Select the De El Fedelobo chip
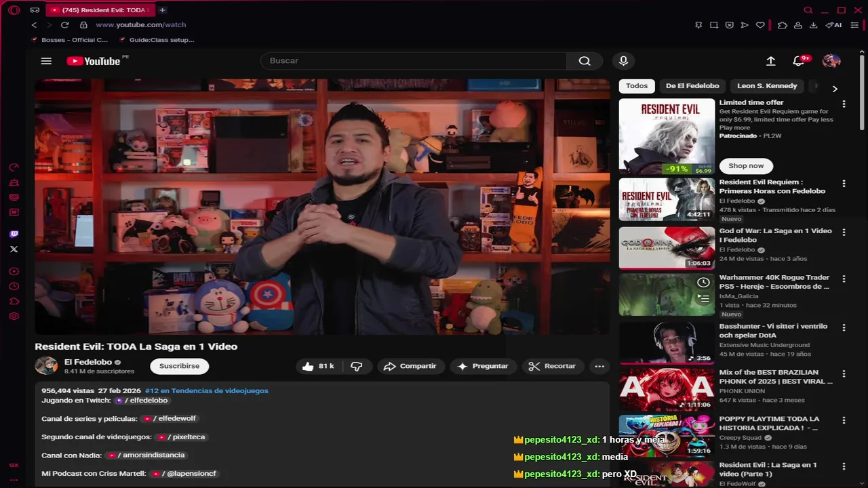Viewport: 868px width, 488px height. (x=692, y=86)
